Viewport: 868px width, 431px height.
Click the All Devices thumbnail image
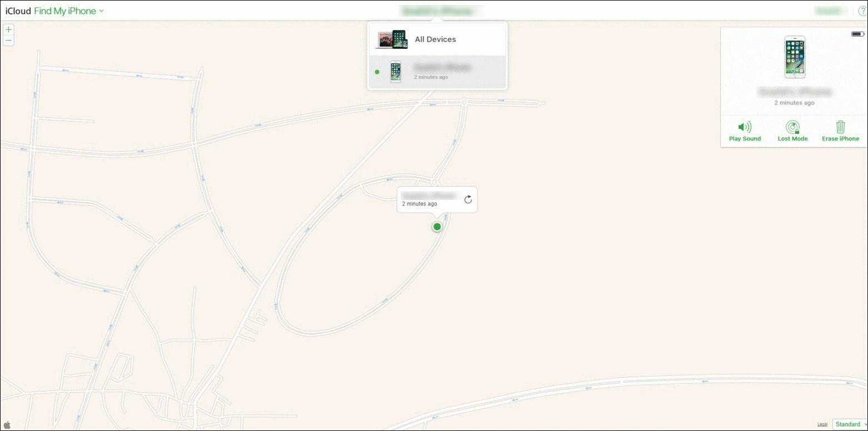coord(391,39)
